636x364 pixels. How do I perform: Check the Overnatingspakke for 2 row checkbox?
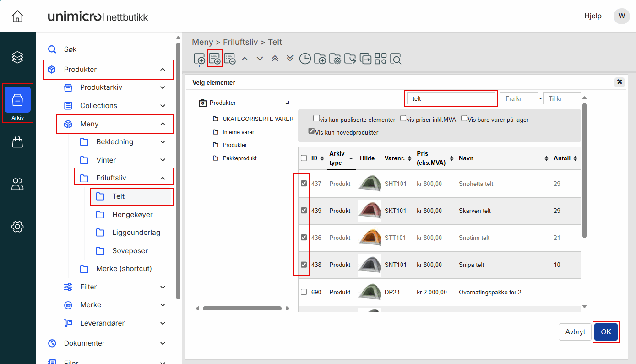pos(304,292)
